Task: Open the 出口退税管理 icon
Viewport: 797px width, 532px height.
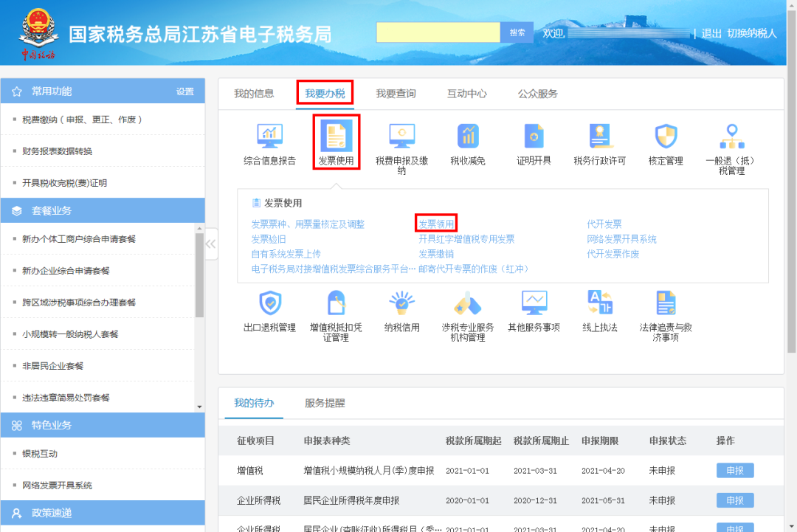Action: tap(270, 303)
